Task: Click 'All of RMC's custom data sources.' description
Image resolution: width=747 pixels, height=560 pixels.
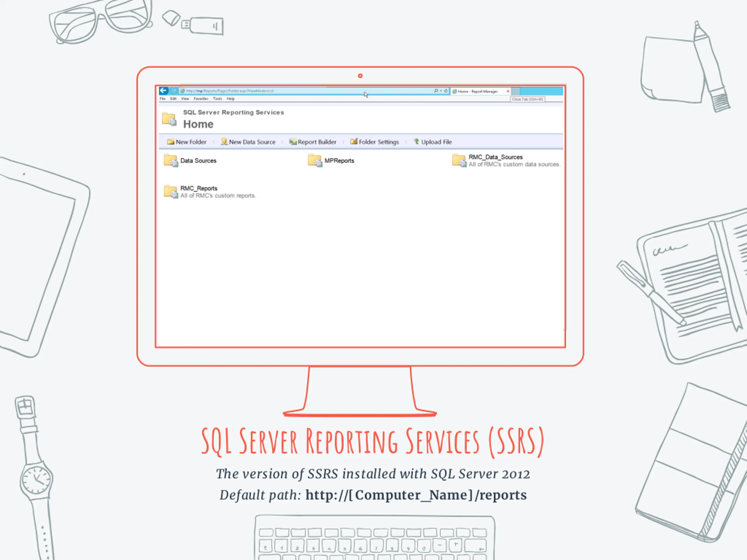Action: (x=514, y=164)
